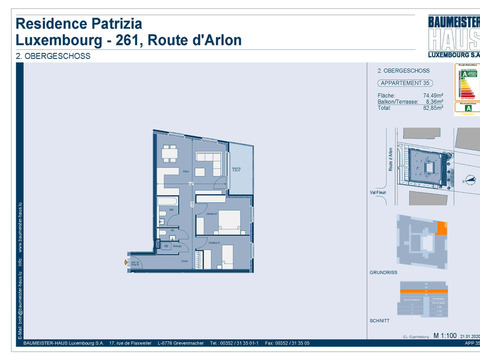The width and height of the screenshot is (480, 360).
Task: Click the green A energy class badge
Action: [x=469, y=108]
